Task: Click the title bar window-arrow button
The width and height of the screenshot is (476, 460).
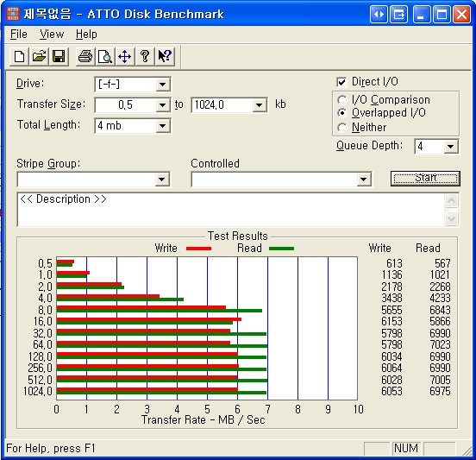Action: coord(398,15)
